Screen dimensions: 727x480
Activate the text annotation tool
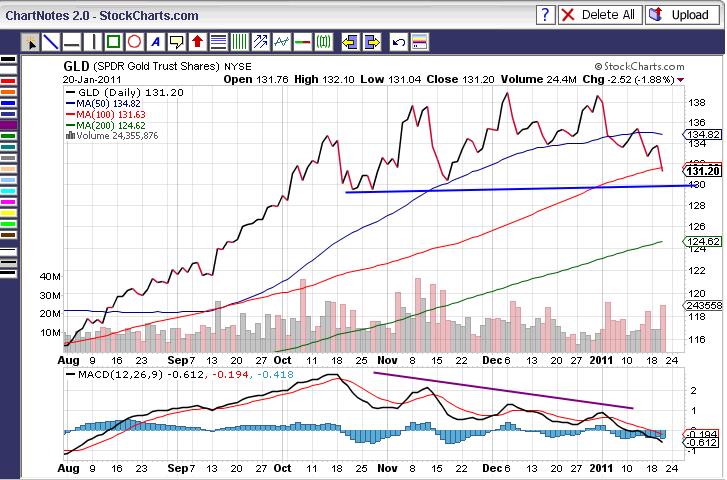[x=155, y=42]
